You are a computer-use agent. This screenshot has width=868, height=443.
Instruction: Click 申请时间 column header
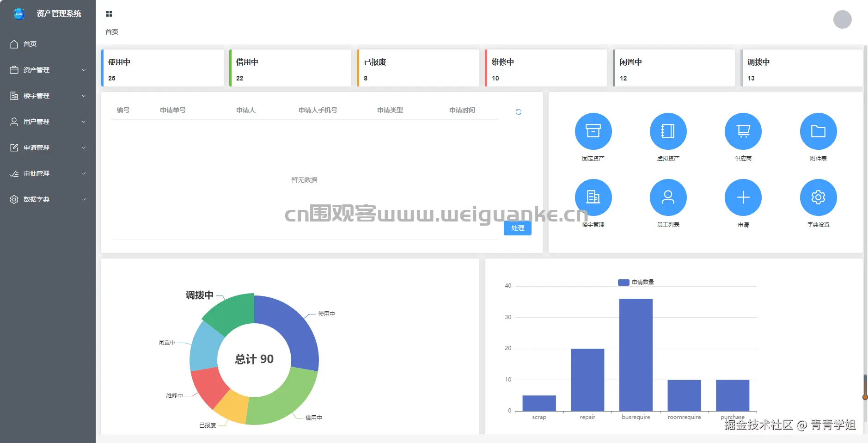(x=462, y=110)
